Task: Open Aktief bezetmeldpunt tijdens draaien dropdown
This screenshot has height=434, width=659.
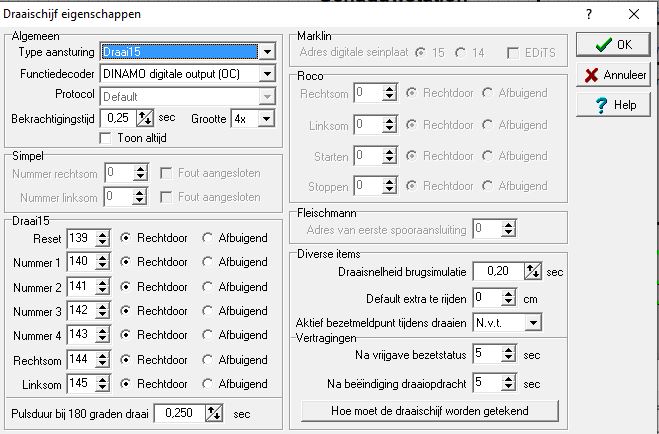Action: click(x=533, y=322)
